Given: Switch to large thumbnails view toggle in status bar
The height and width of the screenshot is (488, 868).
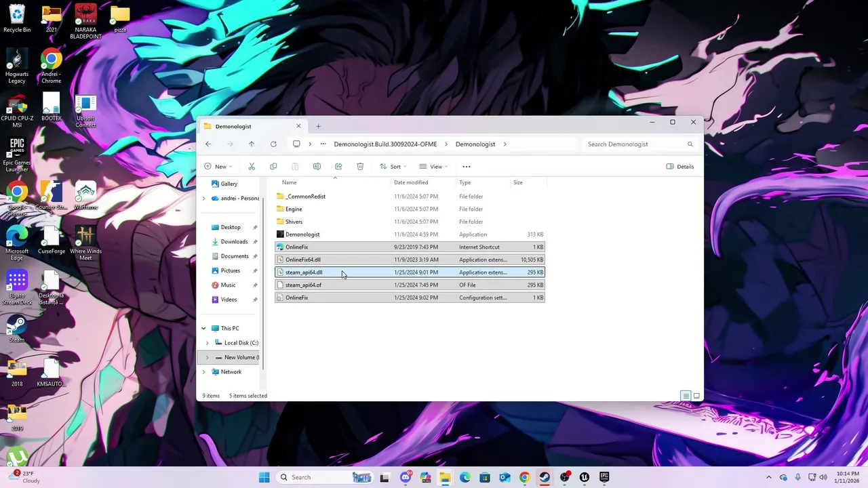Looking at the screenshot, I should pyautogui.click(x=696, y=396).
